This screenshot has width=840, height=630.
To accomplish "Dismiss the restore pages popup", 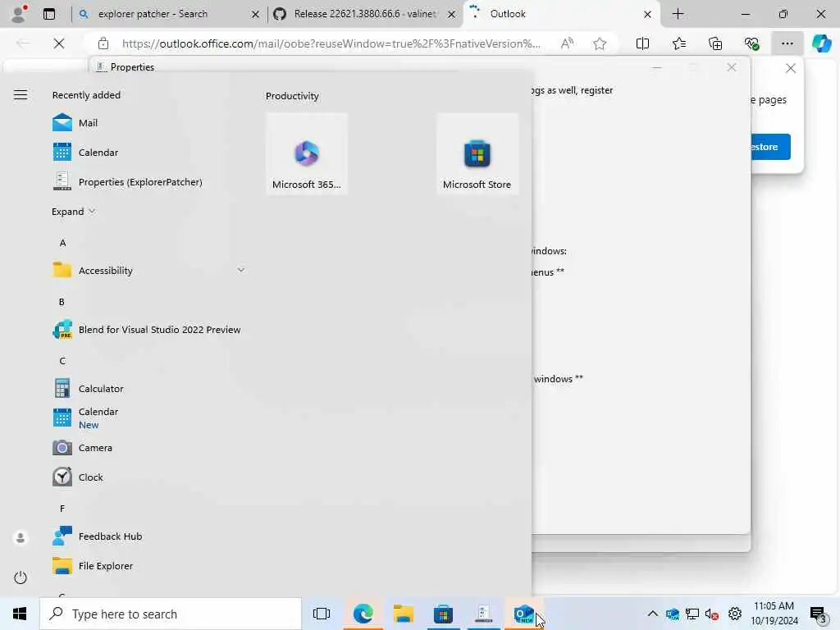I will 790,68.
